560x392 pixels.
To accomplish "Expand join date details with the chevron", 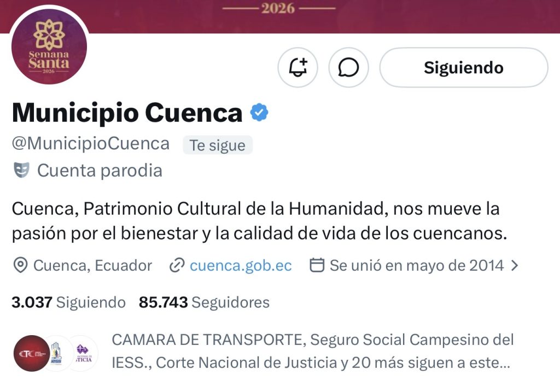I will pyautogui.click(x=515, y=265).
